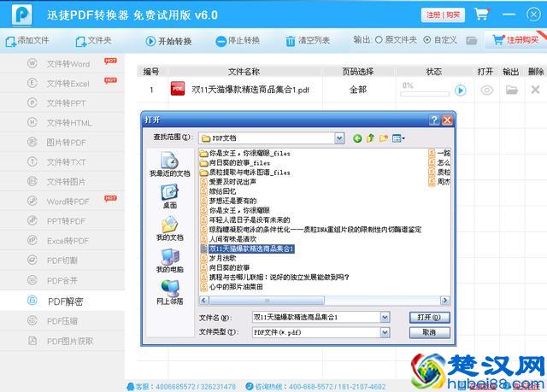Click the red PDF icon of file row
Screen dimensions: 547x392
[x=178, y=89]
